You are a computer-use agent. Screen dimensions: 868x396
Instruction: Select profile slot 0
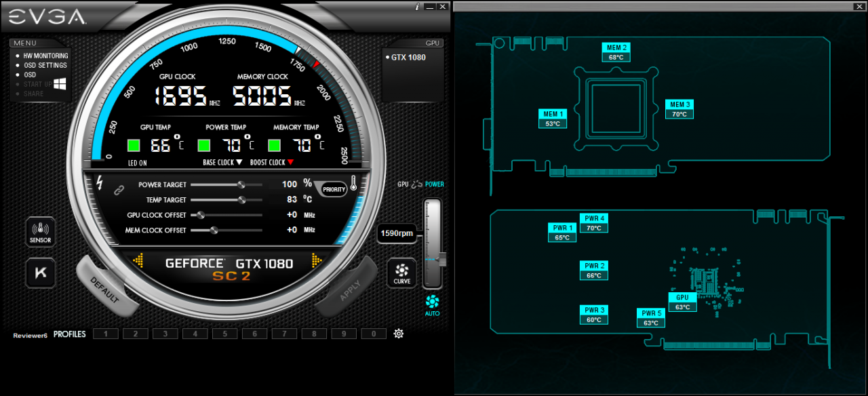pyautogui.click(x=374, y=334)
